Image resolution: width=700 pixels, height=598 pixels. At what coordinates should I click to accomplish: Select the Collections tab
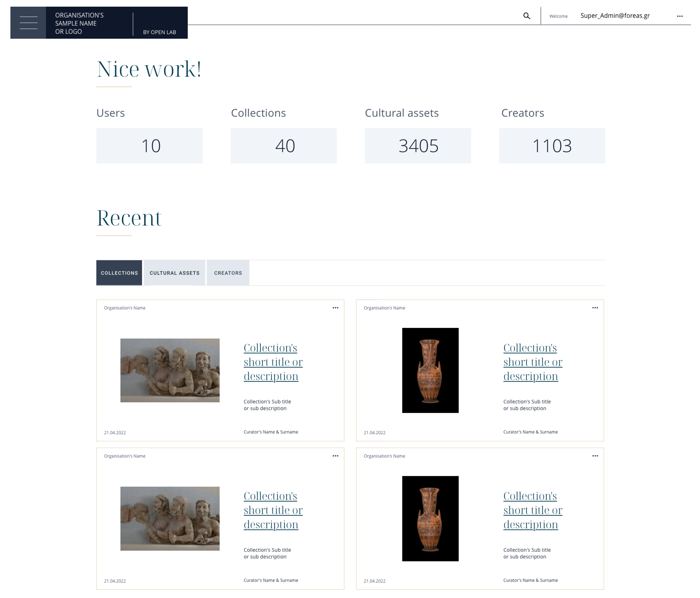119,273
